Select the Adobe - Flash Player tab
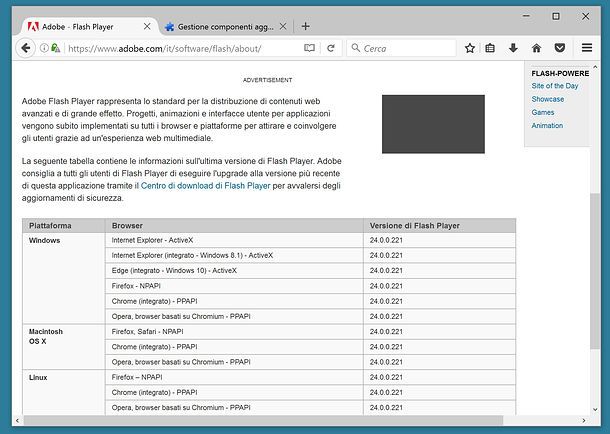610x434 pixels. point(85,25)
